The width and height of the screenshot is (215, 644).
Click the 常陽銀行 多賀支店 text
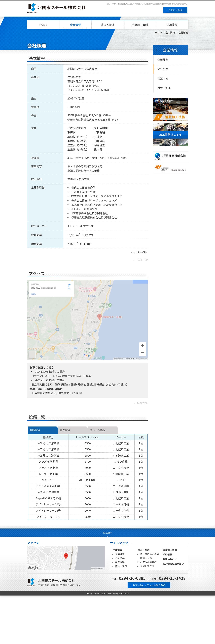[78, 179]
